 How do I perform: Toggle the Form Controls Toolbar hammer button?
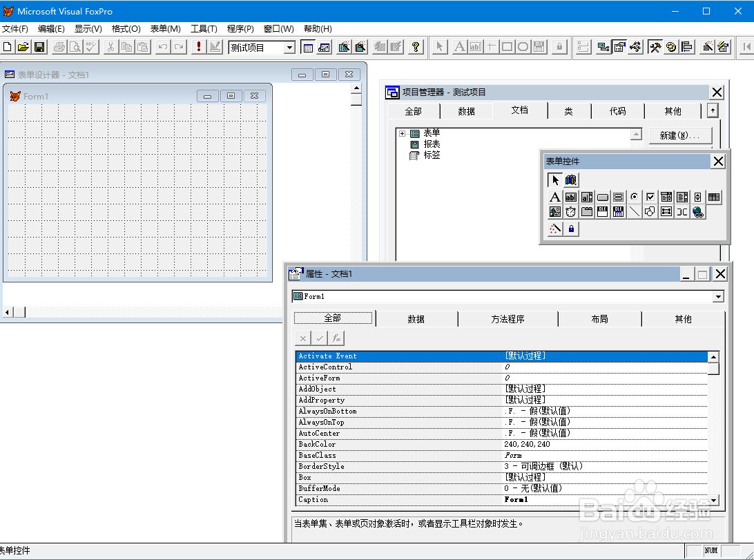655,47
